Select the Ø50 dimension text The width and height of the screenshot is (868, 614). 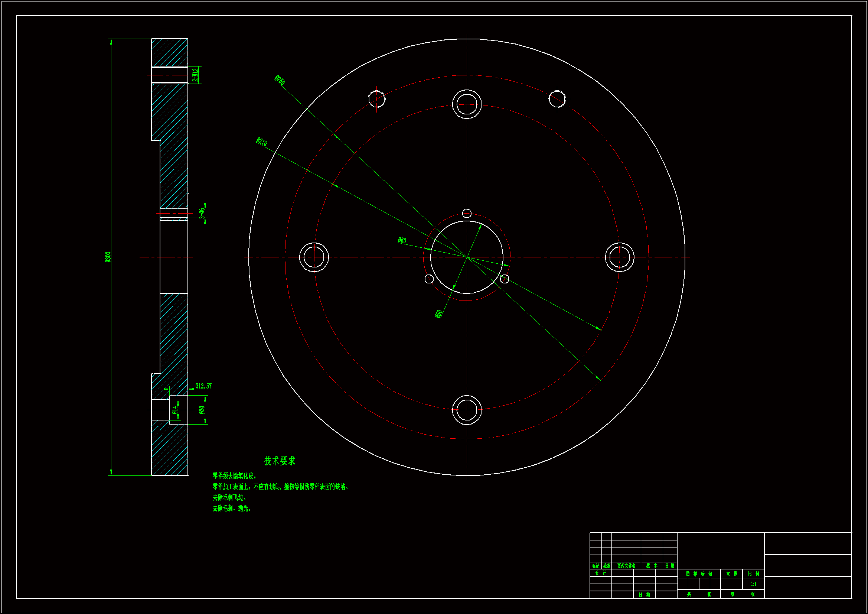(x=438, y=314)
